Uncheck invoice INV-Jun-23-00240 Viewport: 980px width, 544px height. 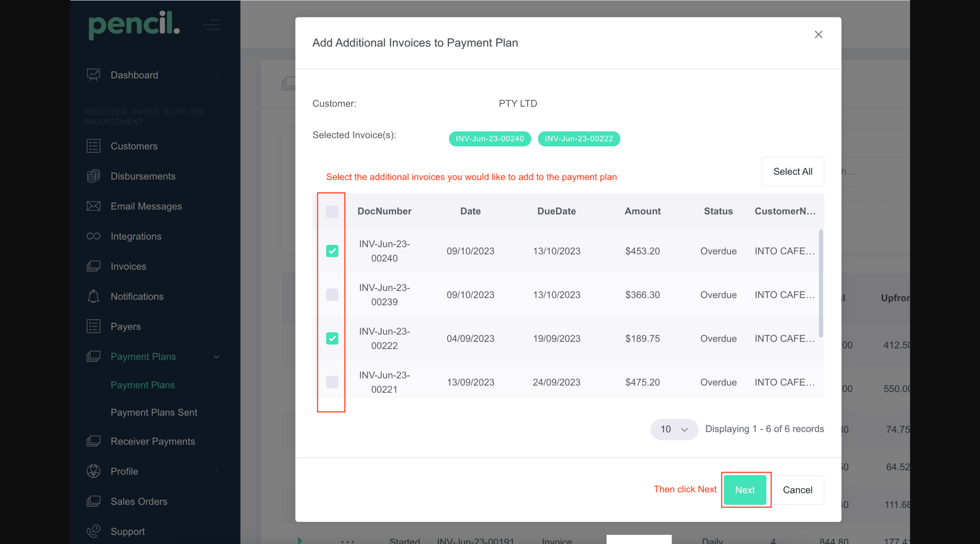coord(331,251)
